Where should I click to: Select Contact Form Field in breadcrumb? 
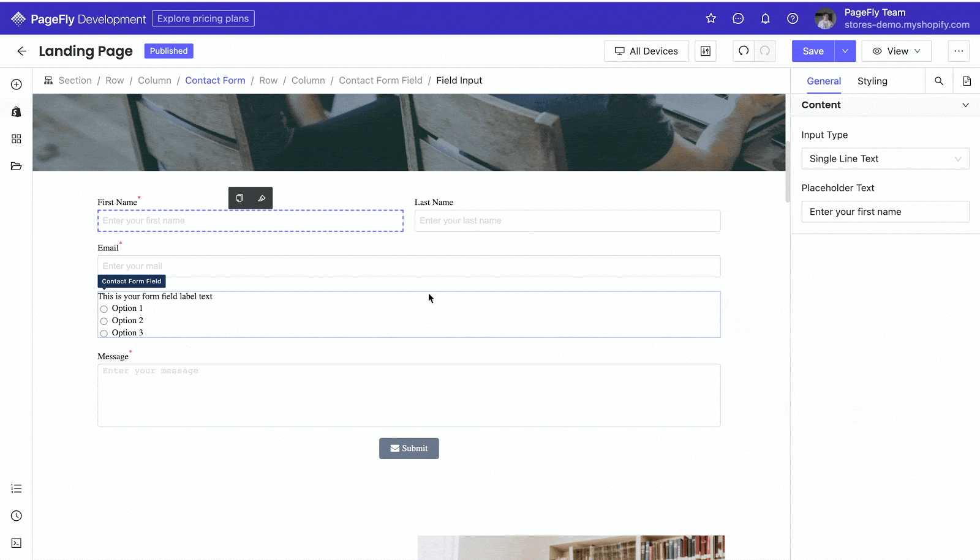[380, 80]
